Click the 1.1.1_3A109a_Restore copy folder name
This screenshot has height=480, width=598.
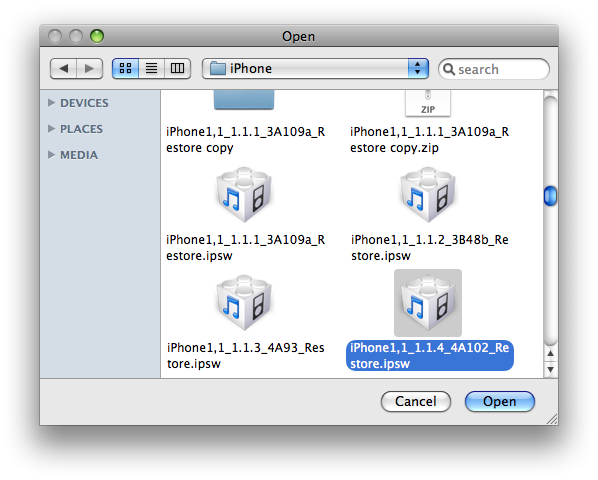pyautogui.click(x=245, y=140)
